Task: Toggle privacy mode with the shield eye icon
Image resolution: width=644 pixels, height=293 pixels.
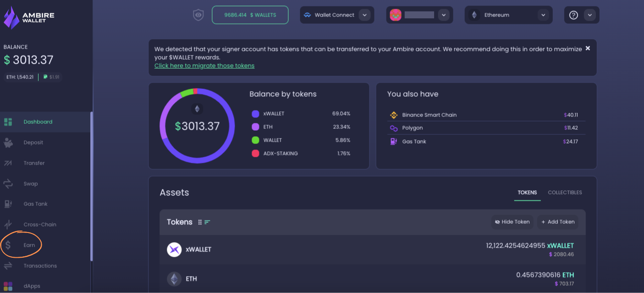Action: coord(198,15)
